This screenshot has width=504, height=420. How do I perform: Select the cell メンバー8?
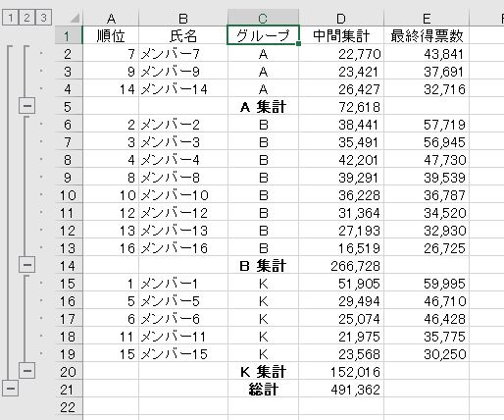coord(183,177)
